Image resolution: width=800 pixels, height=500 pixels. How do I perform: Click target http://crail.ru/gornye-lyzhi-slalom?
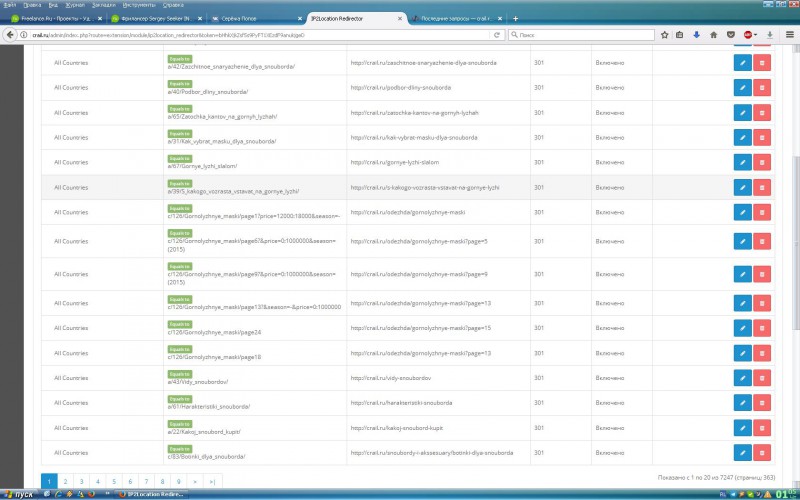tap(394, 162)
